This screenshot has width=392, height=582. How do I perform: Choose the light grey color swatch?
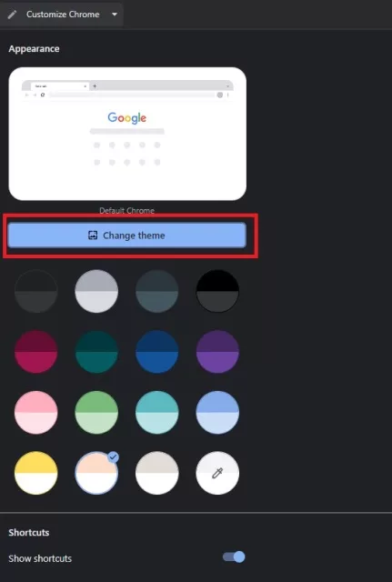point(96,291)
